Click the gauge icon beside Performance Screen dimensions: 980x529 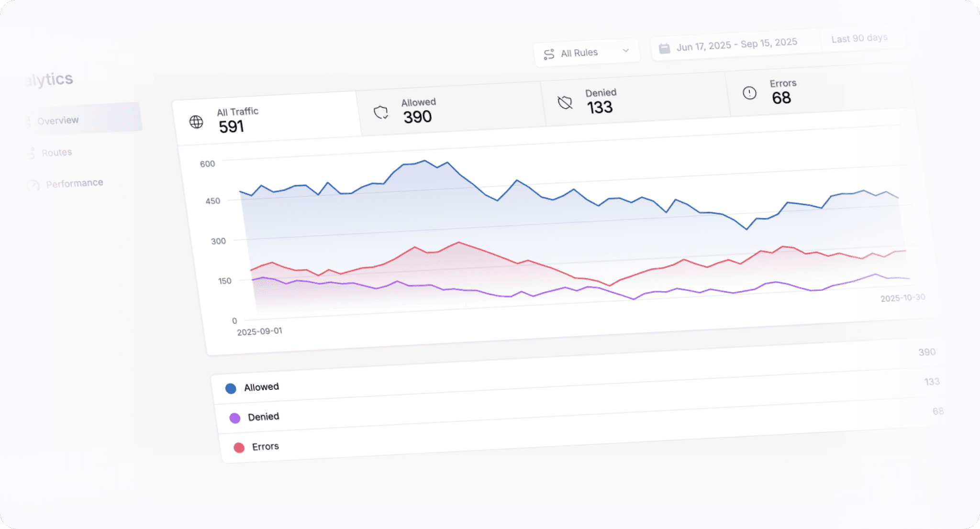(x=33, y=186)
